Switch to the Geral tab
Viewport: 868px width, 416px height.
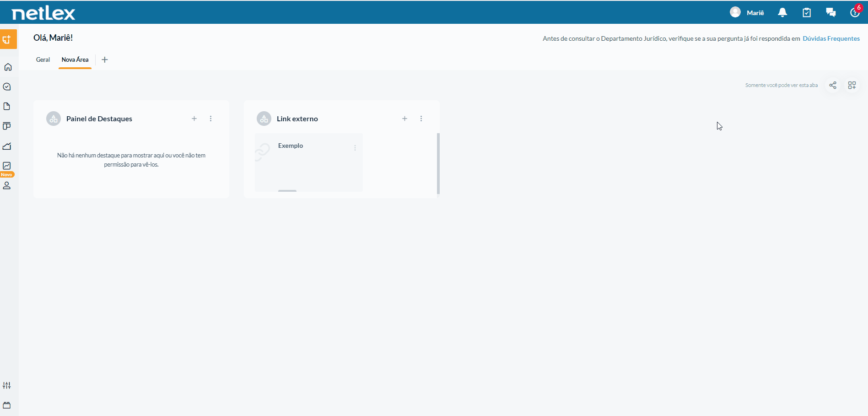(x=43, y=59)
